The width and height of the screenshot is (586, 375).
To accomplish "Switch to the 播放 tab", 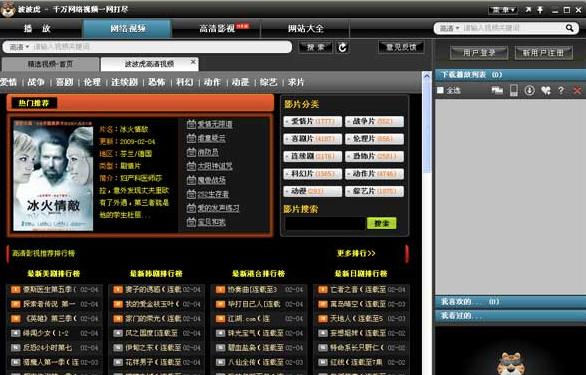I will pos(37,28).
